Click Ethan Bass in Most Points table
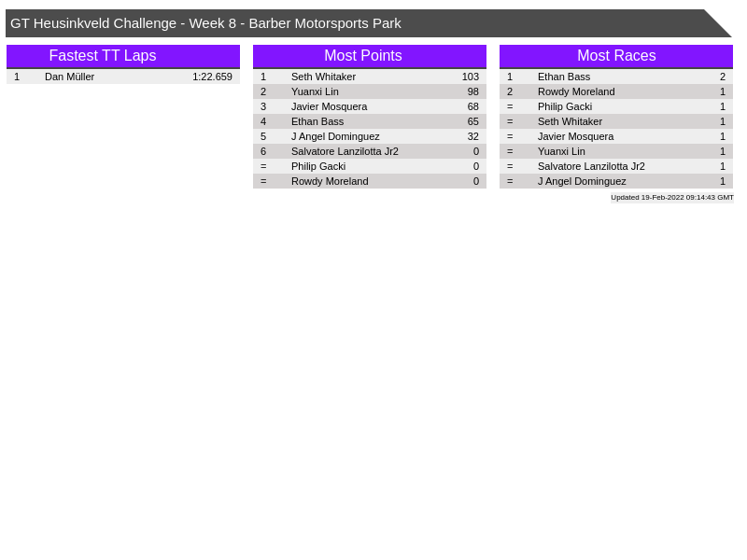Image resolution: width=747 pixels, height=560 pixels. [x=317, y=121]
